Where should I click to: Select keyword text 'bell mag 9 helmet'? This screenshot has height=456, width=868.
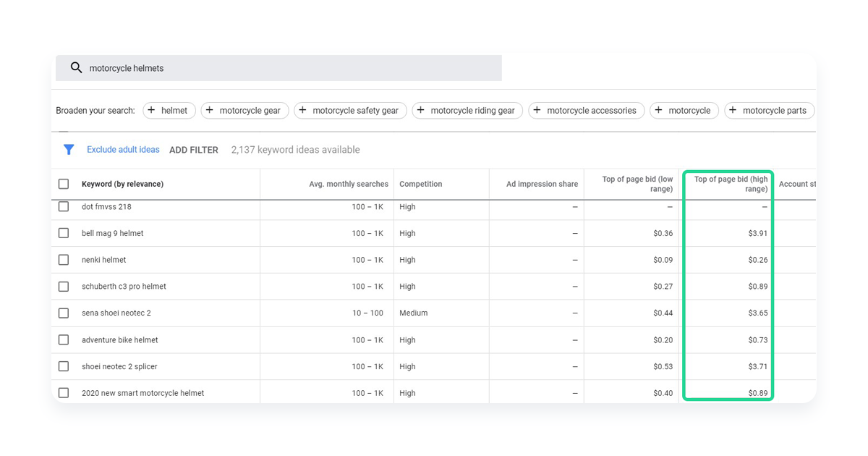pos(112,233)
